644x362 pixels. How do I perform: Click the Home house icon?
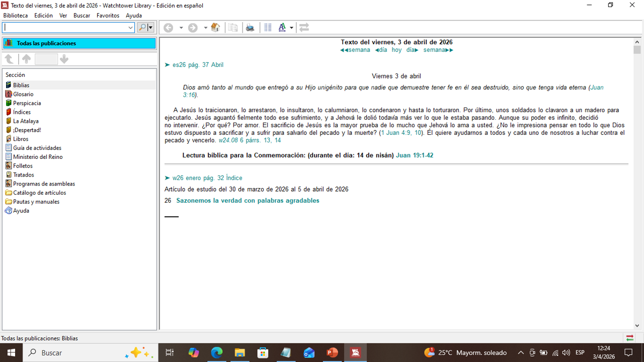[215, 28]
